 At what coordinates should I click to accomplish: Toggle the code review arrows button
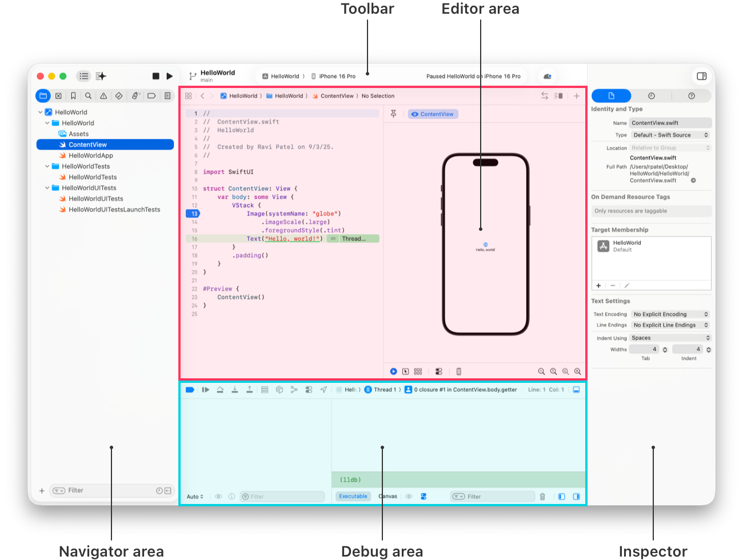coord(545,96)
